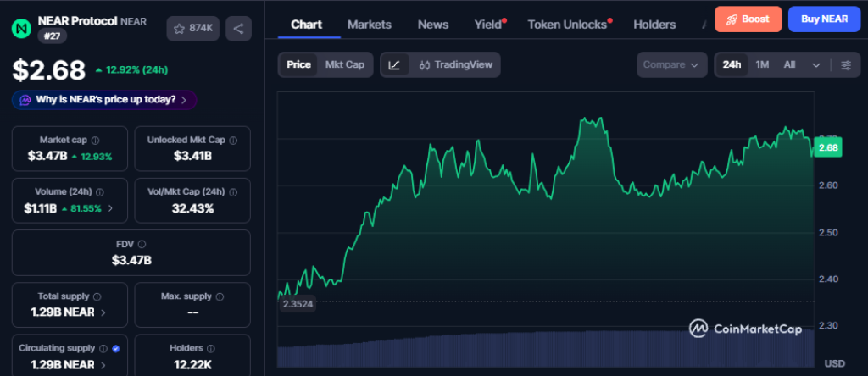The image size is (868, 376).
Task: Open the Markets tab
Action: (370, 25)
